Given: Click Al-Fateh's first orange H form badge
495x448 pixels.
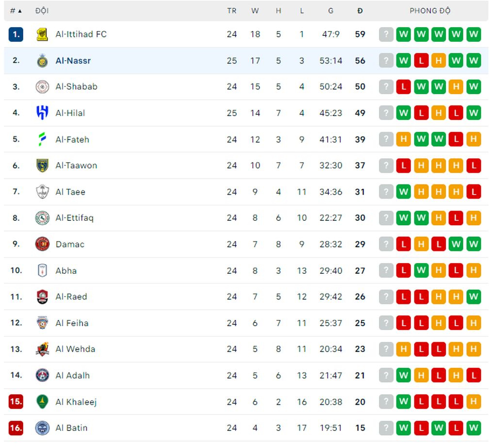Looking at the screenshot, I should [x=403, y=139].
